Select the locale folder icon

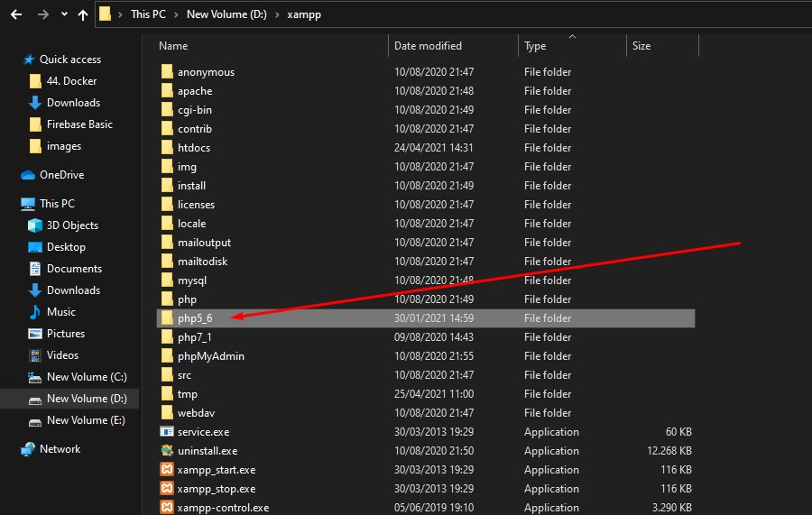point(167,223)
